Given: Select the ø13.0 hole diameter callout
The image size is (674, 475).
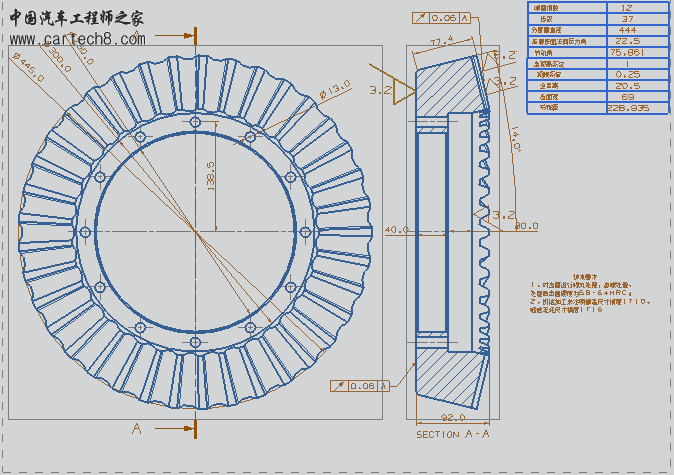Looking at the screenshot, I should tap(335, 89).
